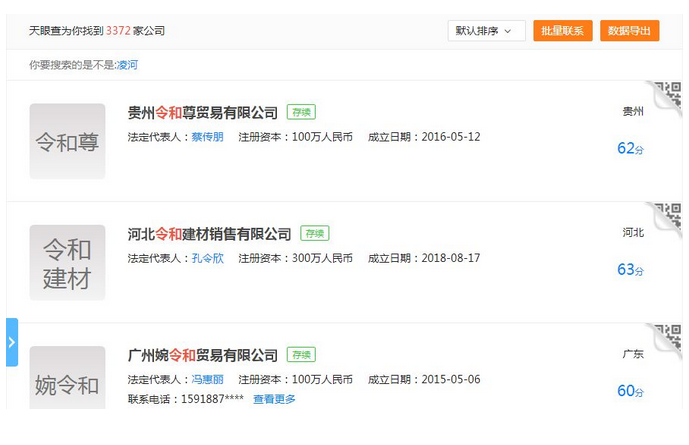Image resolution: width=689 pixels, height=445 pixels.
Task: Click the 婉令和 company logo thumbnail
Action: [67, 380]
